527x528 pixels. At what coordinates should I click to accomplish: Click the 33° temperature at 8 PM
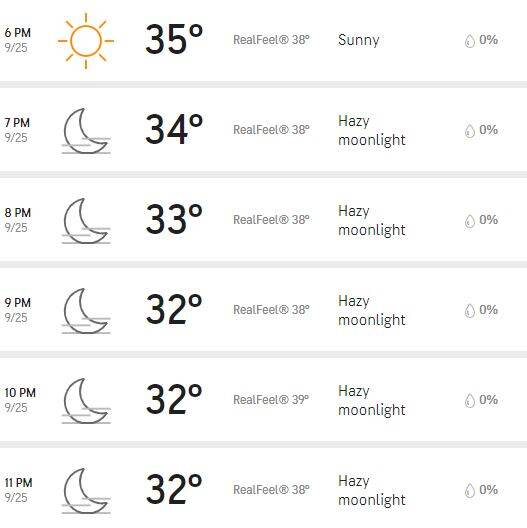174,219
